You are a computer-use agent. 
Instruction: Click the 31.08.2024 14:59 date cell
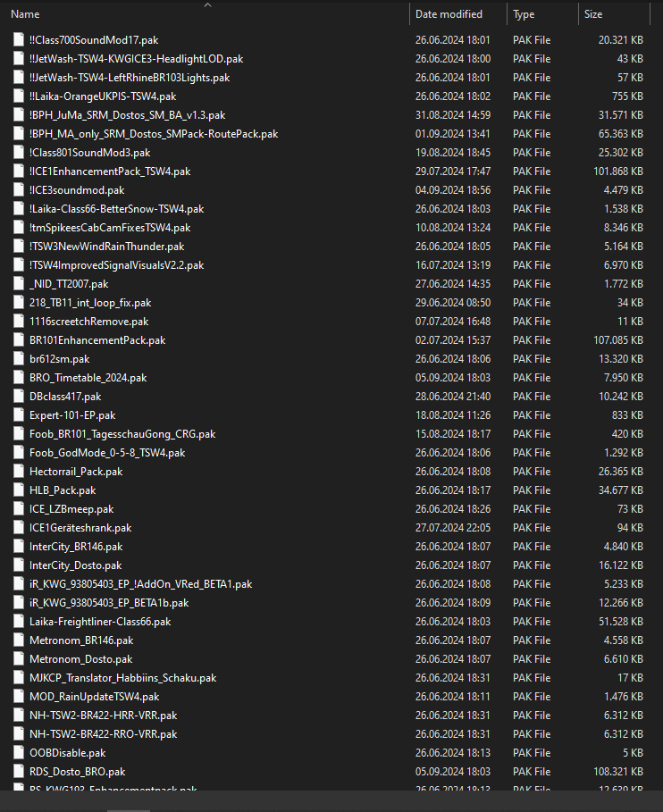click(453, 115)
